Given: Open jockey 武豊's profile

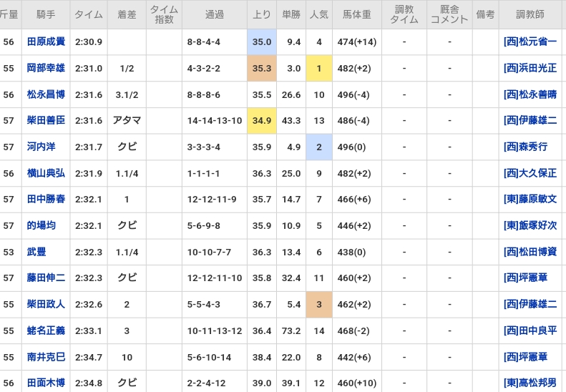Looking at the screenshot, I should 36,252.
